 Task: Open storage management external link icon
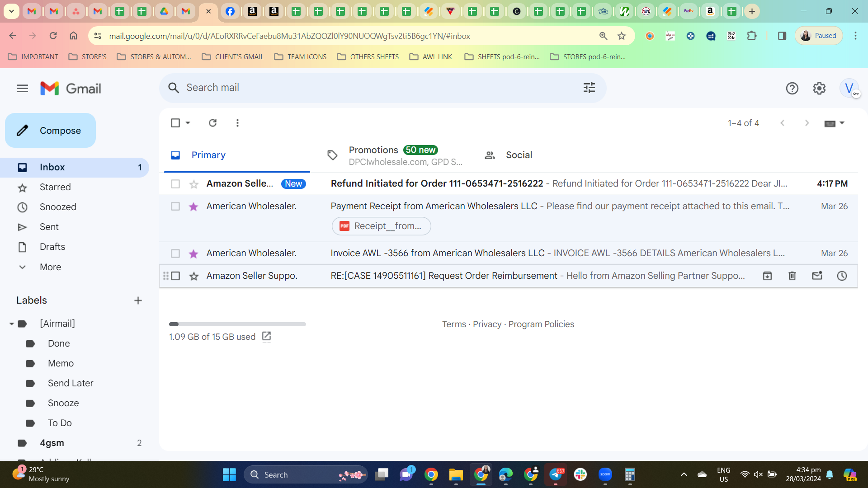point(266,336)
